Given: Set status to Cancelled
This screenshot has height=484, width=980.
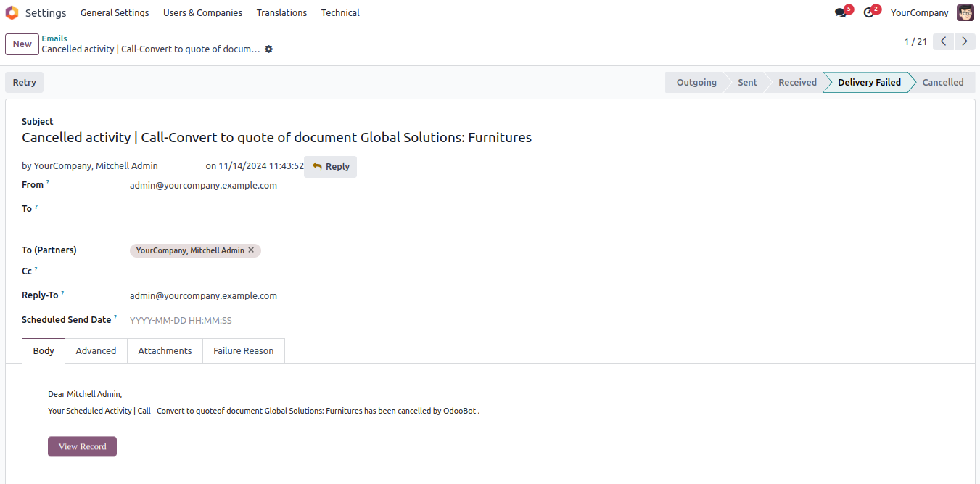Looking at the screenshot, I should point(942,82).
